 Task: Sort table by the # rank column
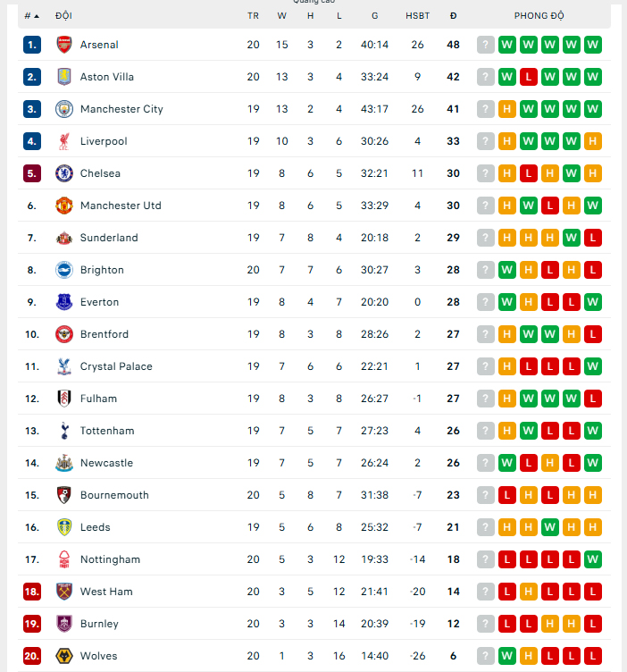(31, 16)
